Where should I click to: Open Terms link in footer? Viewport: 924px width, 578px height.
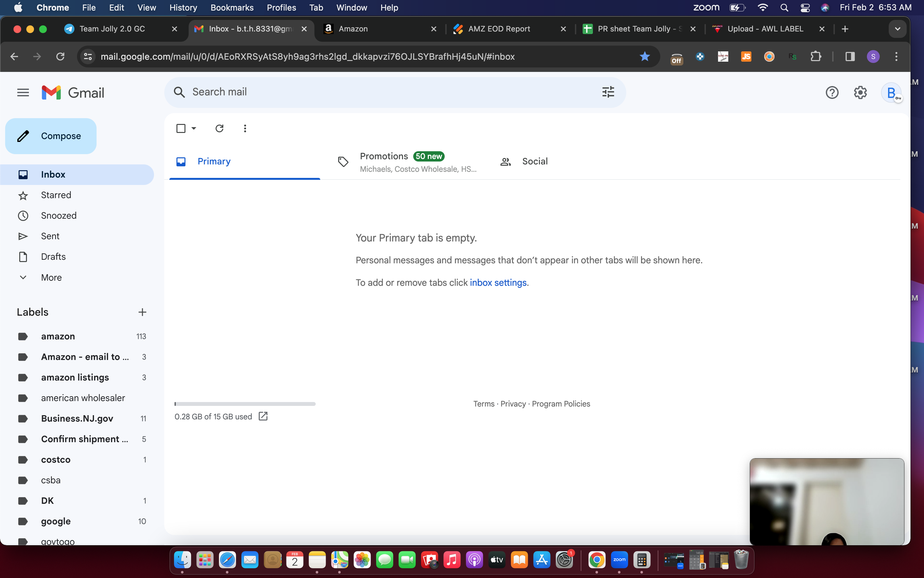[x=484, y=404]
